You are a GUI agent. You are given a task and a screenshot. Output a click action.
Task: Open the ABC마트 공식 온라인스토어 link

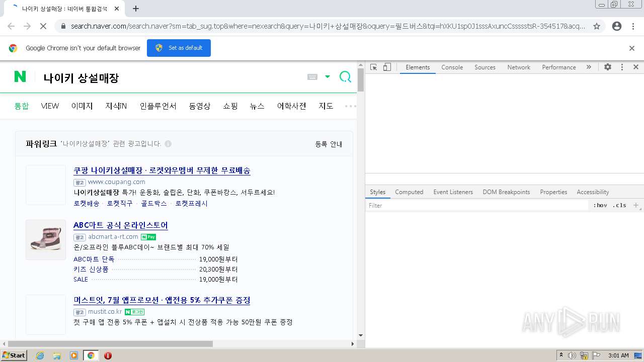tap(121, 225)
